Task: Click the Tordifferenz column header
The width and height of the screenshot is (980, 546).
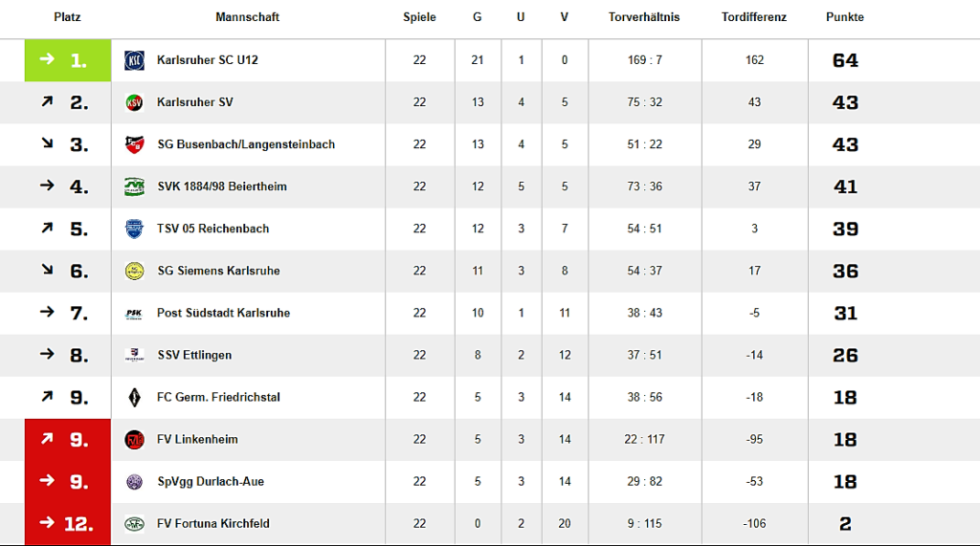Action: (754, 17)
